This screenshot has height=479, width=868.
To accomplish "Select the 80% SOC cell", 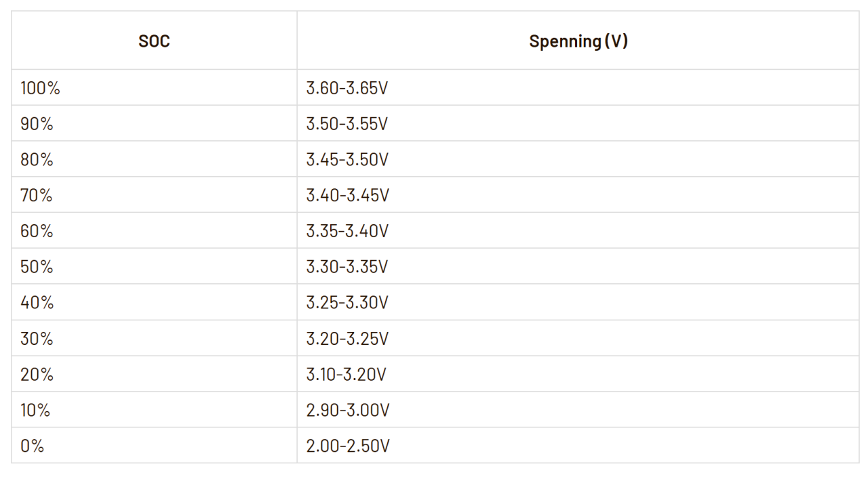I will (x=37, y=160).
